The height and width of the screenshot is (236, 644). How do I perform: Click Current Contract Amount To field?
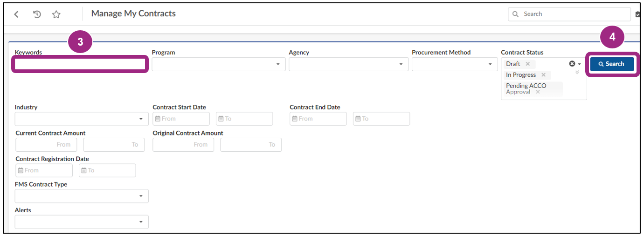click(114, 145)
